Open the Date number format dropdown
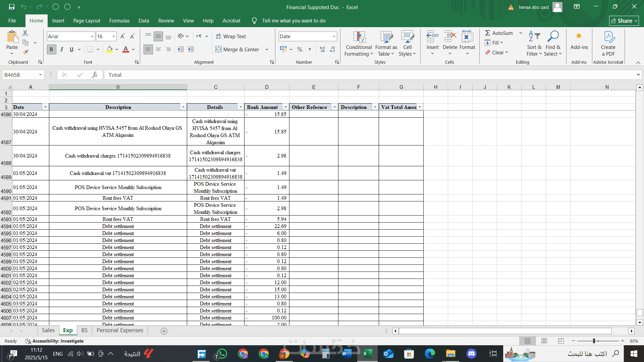 pos(334,36)
